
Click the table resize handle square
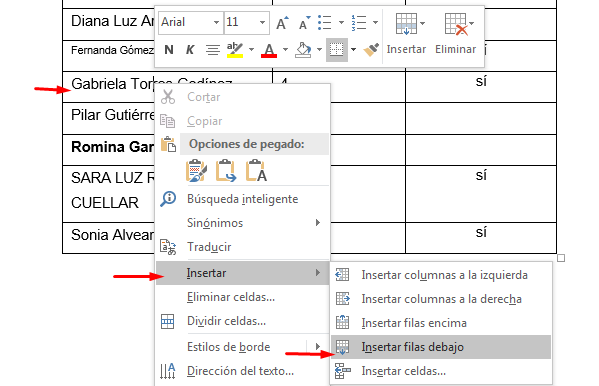click(x=561, y=258)
